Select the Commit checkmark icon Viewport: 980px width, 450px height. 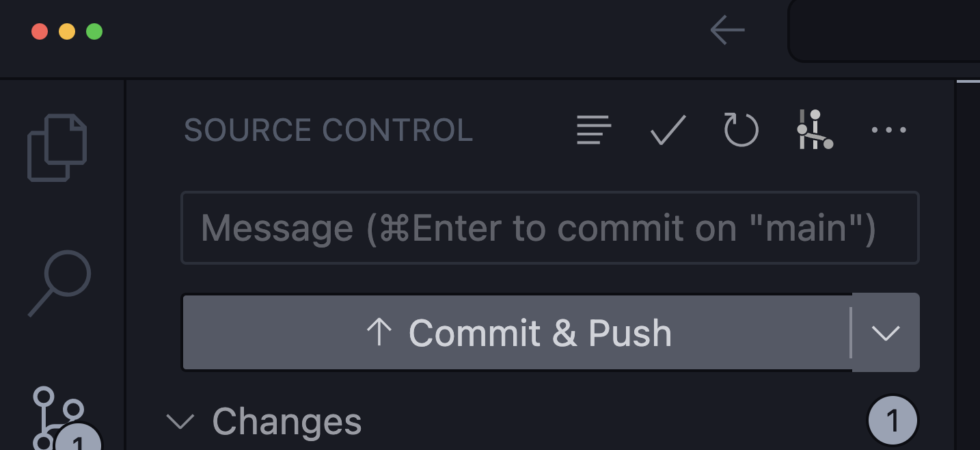[668, 130]
